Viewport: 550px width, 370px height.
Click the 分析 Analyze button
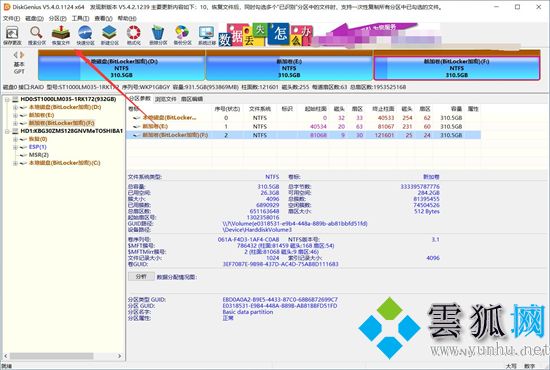tap(141, 277)
